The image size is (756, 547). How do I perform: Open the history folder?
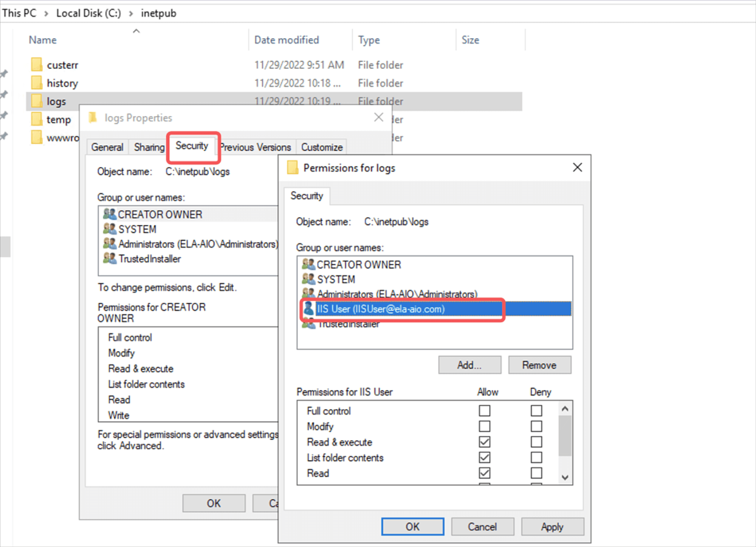tap(63, 83)
